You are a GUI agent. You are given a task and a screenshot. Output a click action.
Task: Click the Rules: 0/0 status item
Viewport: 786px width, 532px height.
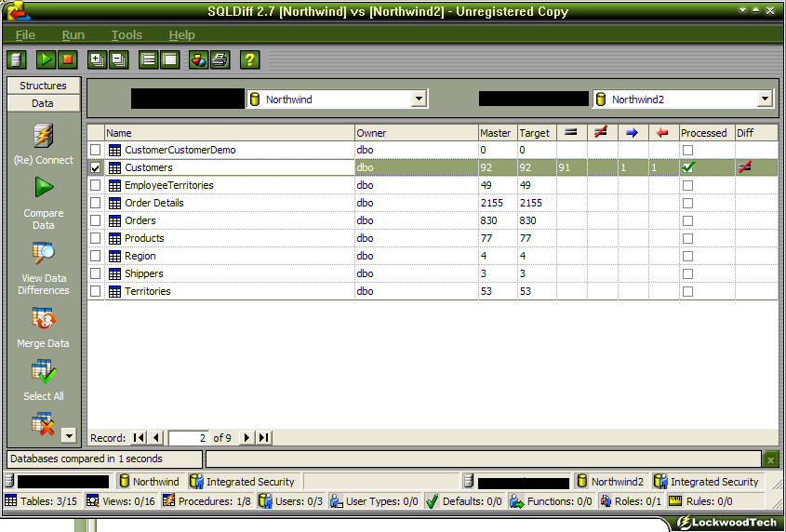700,501
